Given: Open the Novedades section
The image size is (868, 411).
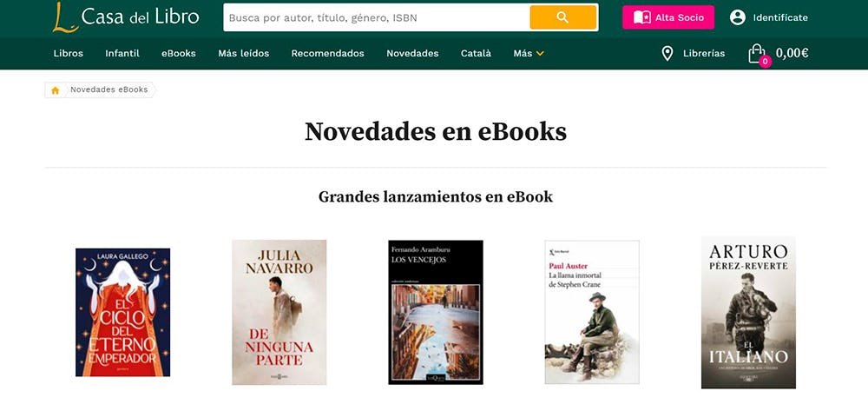Looking at the screenshot, I should 412,53.
